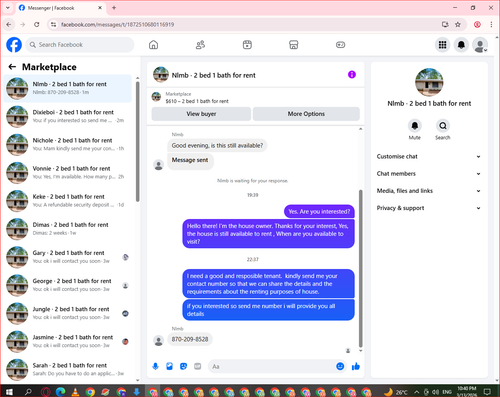Choose a sticker icon in composer
The width and height of the screenshot is (500, 397).
(x=183, y=367)
